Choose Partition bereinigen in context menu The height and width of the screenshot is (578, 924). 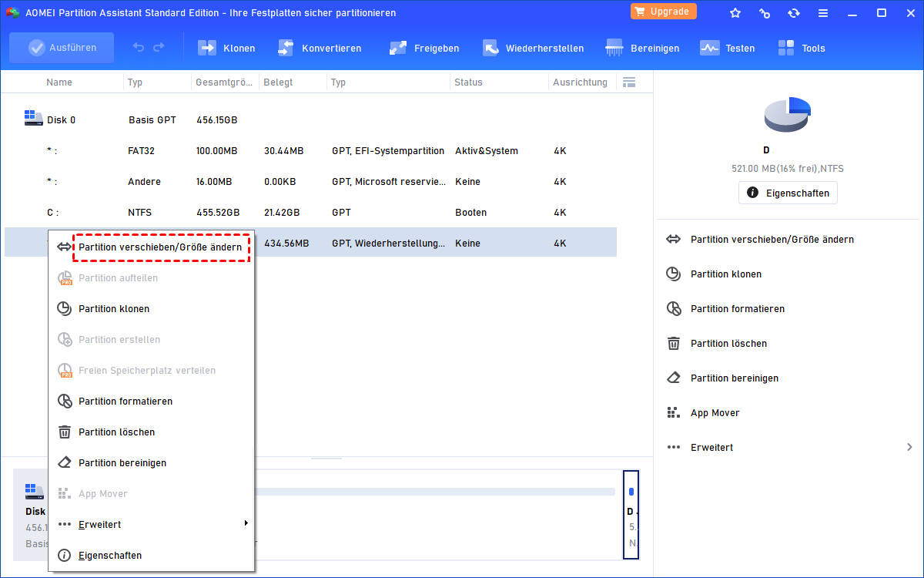tap(152, 463)
